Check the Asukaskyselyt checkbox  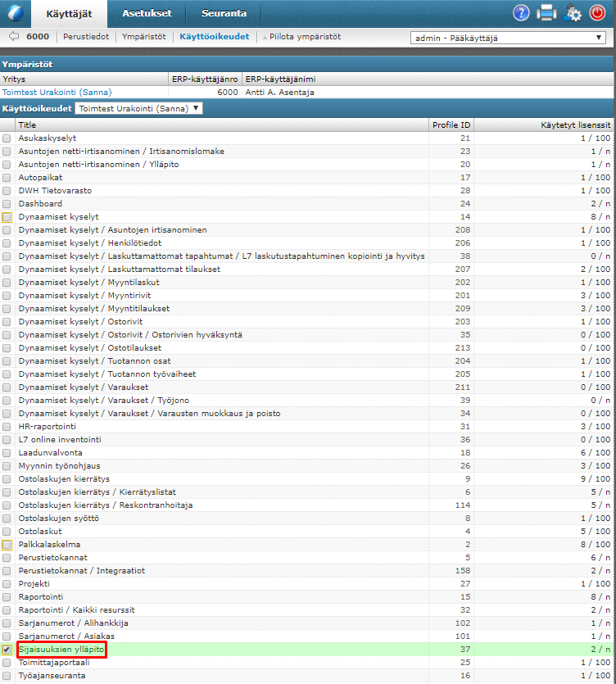7,138
